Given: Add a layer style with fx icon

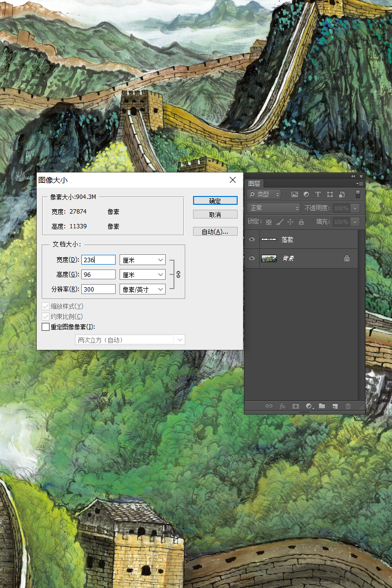Looking at the screenshot, I should tap(282, 406).
